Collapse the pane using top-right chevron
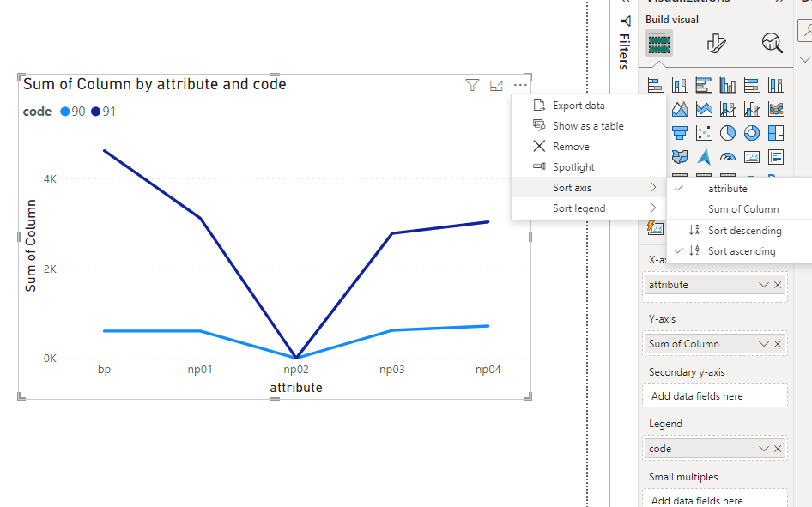812x507 pixels. (779, 2)
